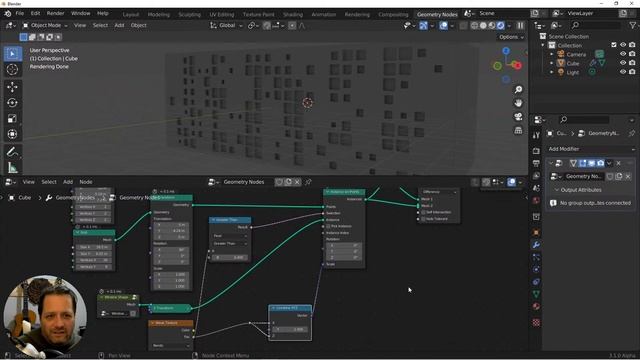Open the Object Mode dropdown
The width and height of the screenshot is (640, 360).
tap(45, 25)
